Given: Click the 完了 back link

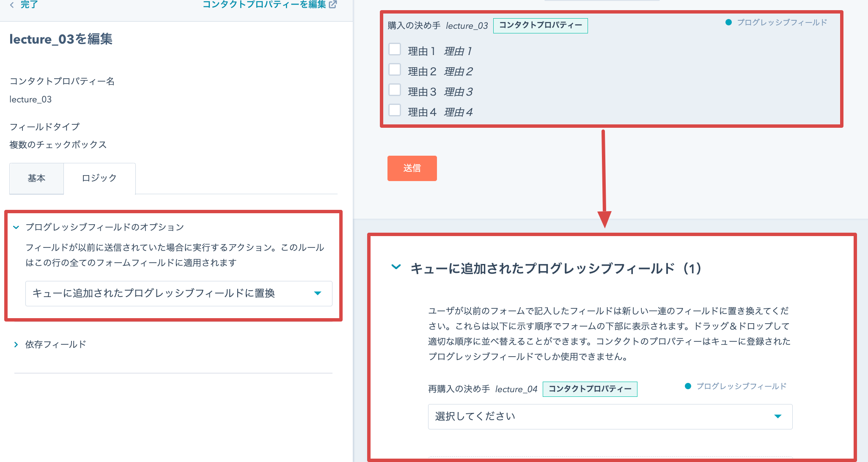Looking at the screenshot, I should [x=29, y=5].
